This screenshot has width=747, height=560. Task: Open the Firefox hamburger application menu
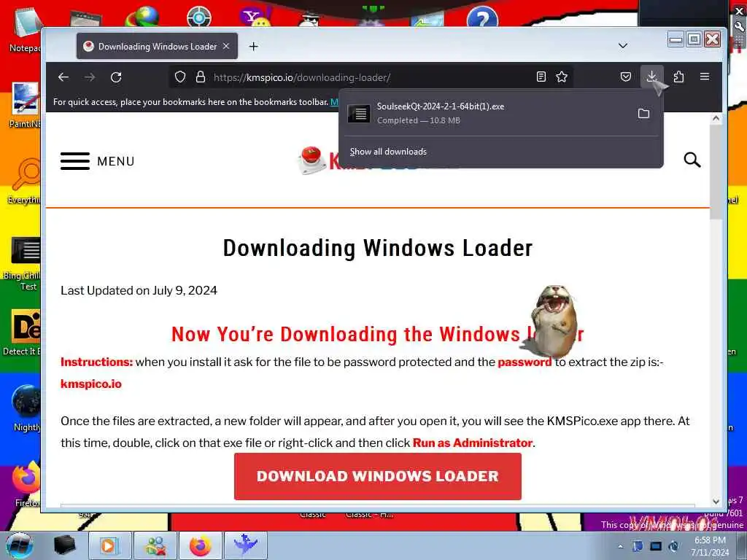705,77
